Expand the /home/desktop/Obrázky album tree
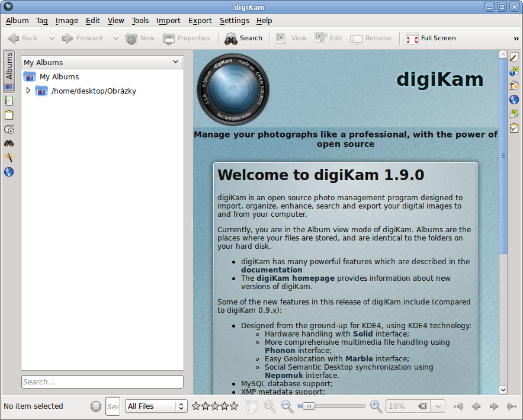The height and width of the screenshot is (420, 523). coord(28,91)
